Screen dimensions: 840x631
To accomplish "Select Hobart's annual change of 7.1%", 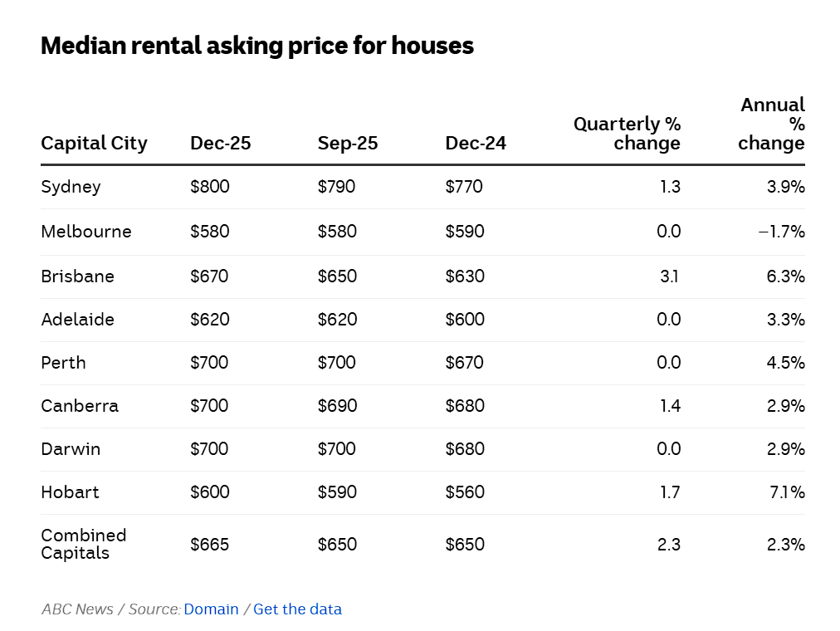I will coord(786,492).
